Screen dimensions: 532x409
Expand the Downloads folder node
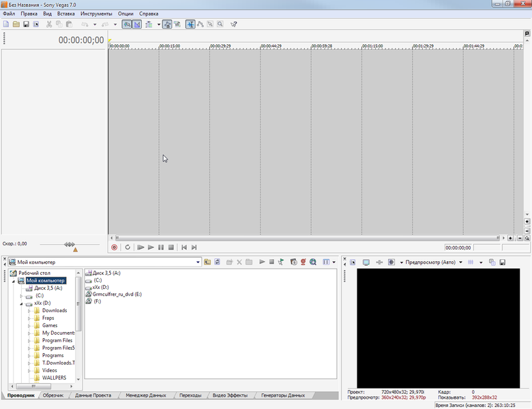tap(29, 311)
